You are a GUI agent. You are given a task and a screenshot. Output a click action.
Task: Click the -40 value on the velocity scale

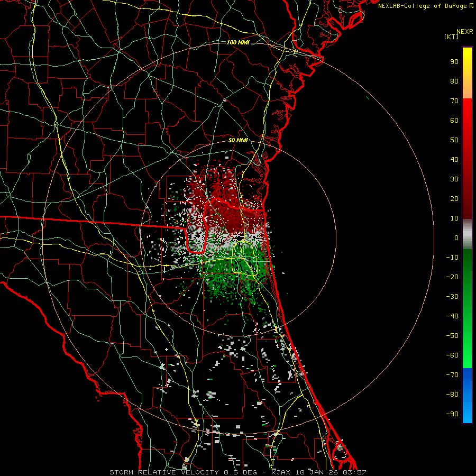452,316
